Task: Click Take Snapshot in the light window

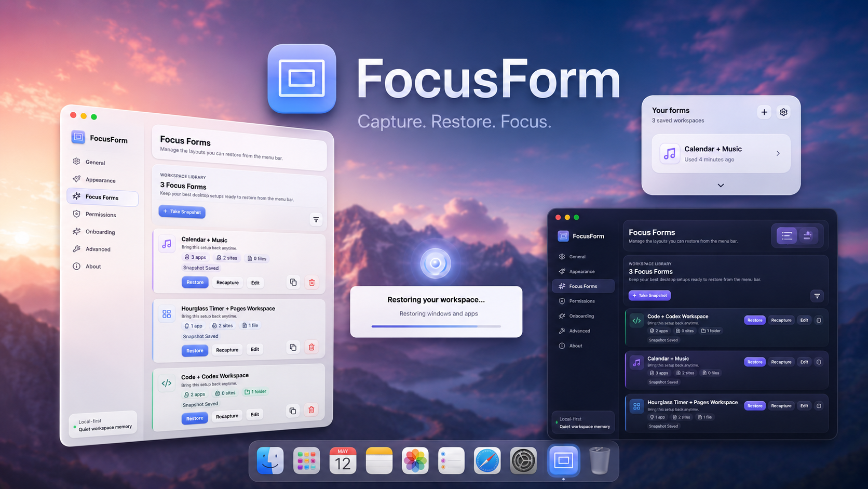Action: [x=182, y=212]
